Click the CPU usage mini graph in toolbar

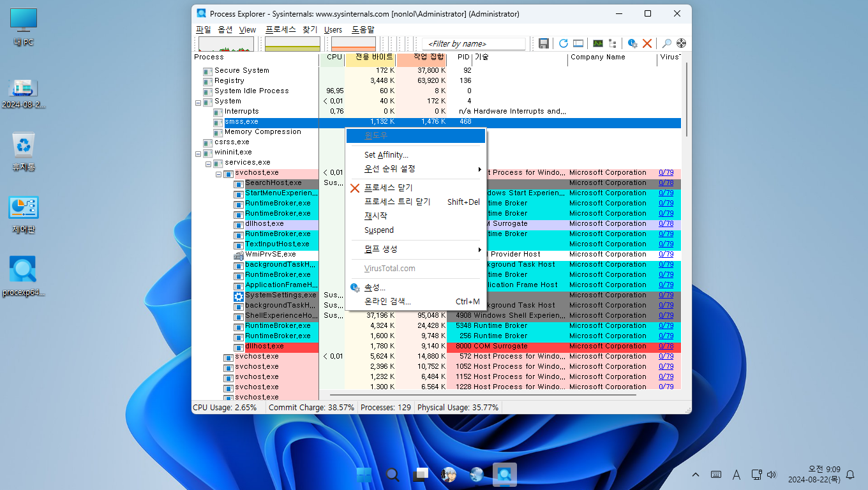[x=226, y=44]
